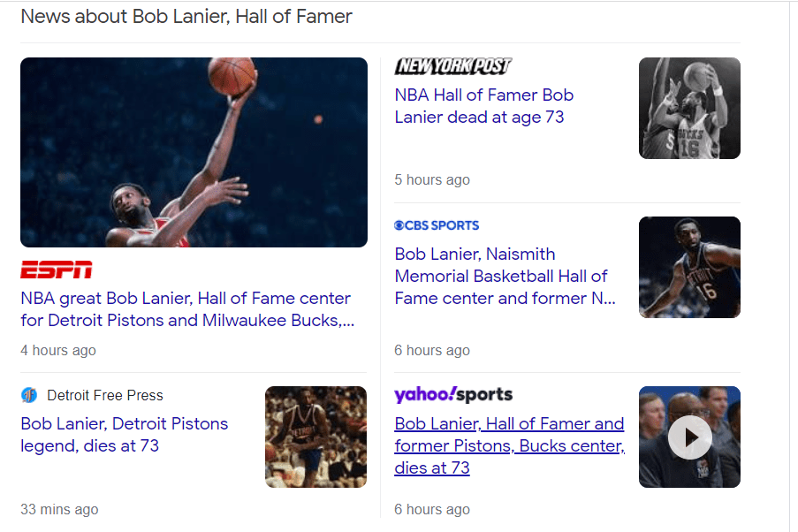The image size is (798, 532).
Task: Click the large ESPN hook shot photo
Action: click(x=194, y=152)
